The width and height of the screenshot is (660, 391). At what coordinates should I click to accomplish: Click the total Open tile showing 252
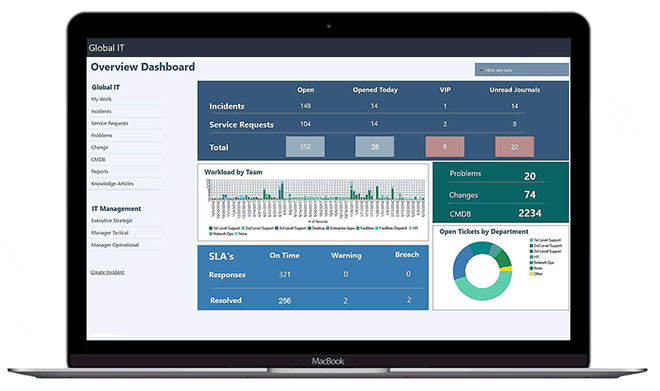click(305, 146)
